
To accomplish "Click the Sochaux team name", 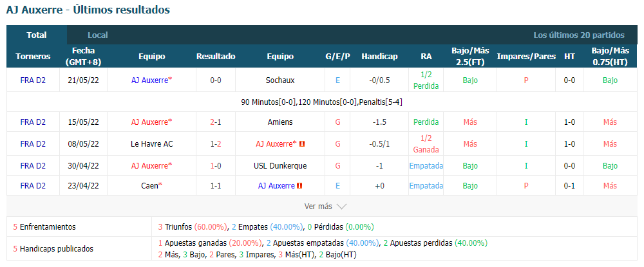I will [x=280, y=80].
